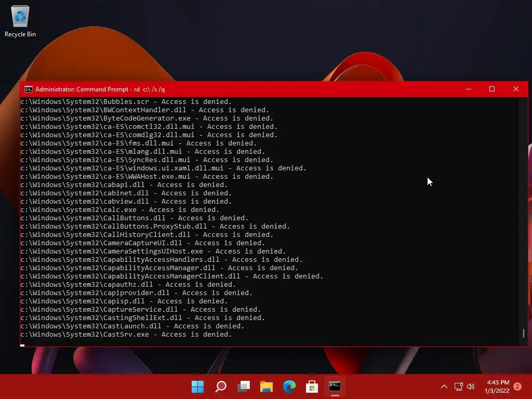Select Command Prompt taskbar icon
This screenshot has height=399, width=532.
(x=335, y=387)
